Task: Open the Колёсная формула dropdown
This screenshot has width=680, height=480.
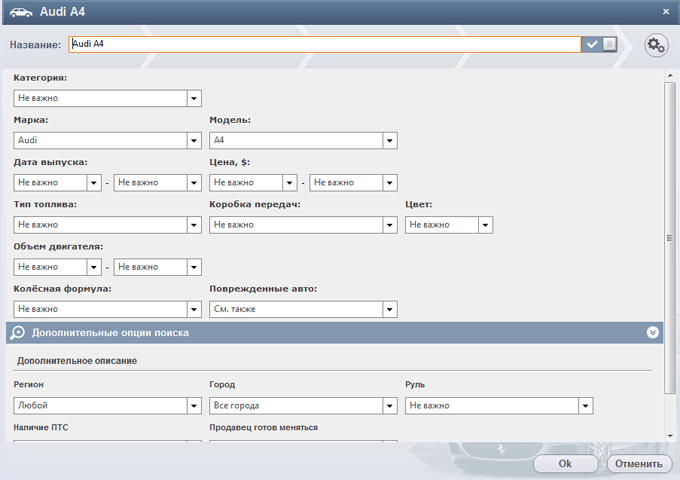Action: [107, 309]
